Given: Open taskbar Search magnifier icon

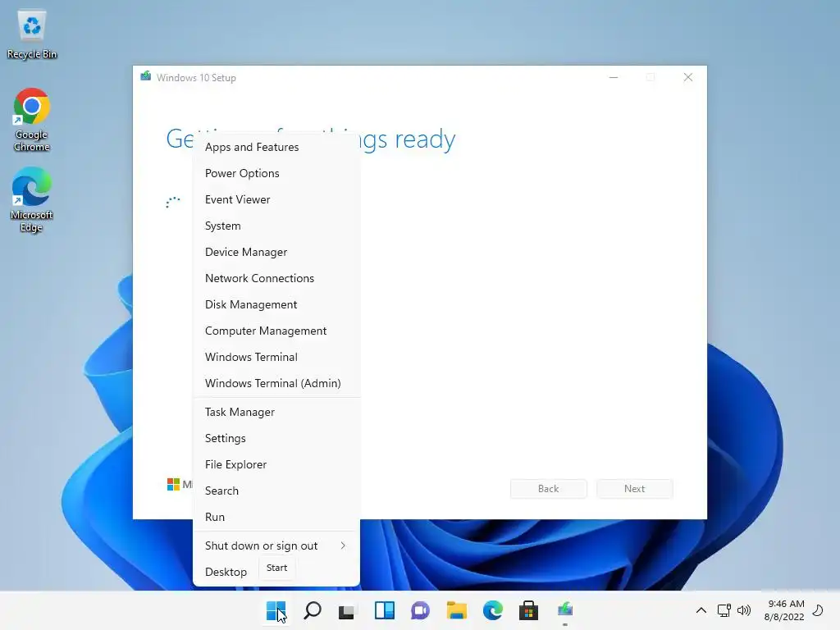Looking at the screenshot, I should tap(313, 610).
